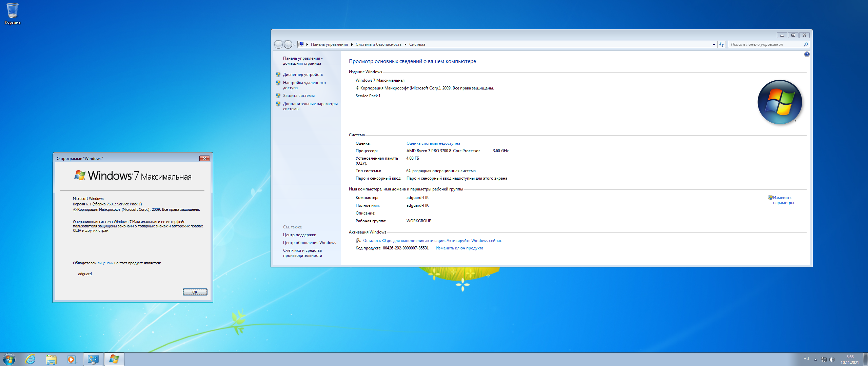Image resolution: width=868 pixels, height=366 pixels.
Task: Launch Internet Explorer from the taskbar
Action: coord(31,359)
